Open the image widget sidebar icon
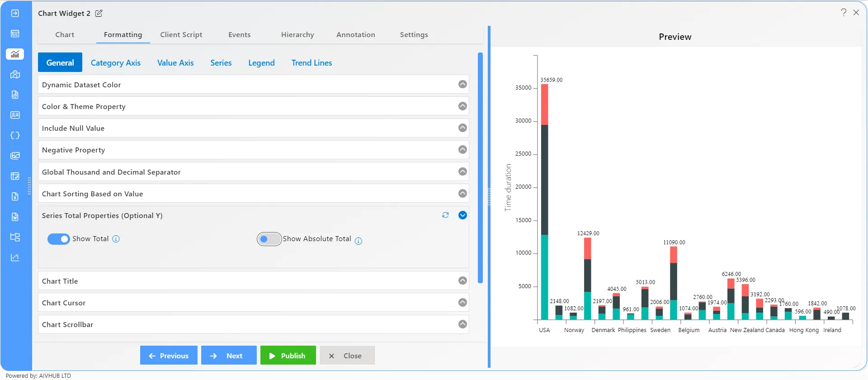 [15, 156]
